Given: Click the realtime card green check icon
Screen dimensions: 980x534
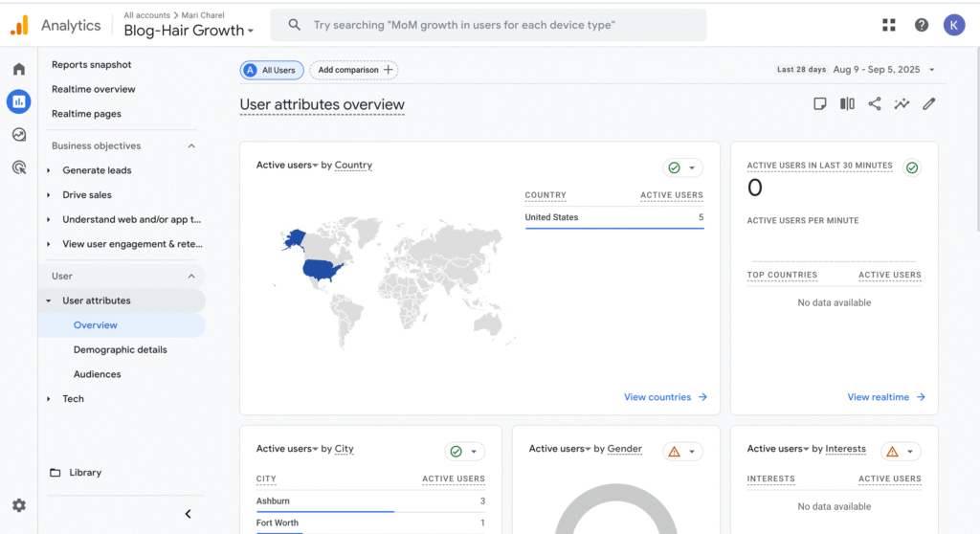Looking at the screenshot, I should 912,167.
